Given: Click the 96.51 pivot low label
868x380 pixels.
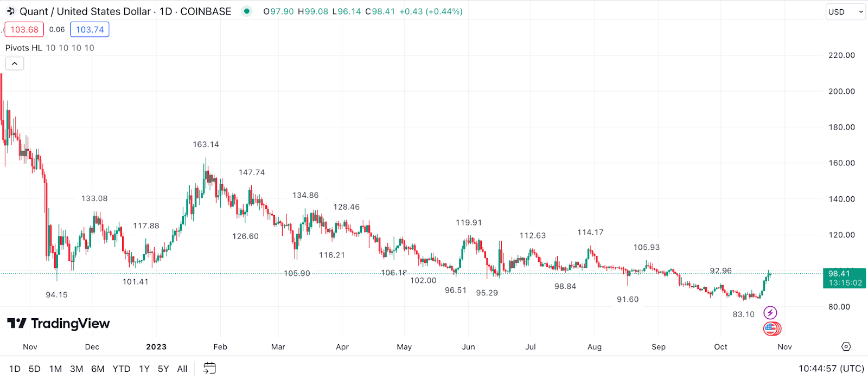Looking at the screenshot, I should click(x=456, y=291).
